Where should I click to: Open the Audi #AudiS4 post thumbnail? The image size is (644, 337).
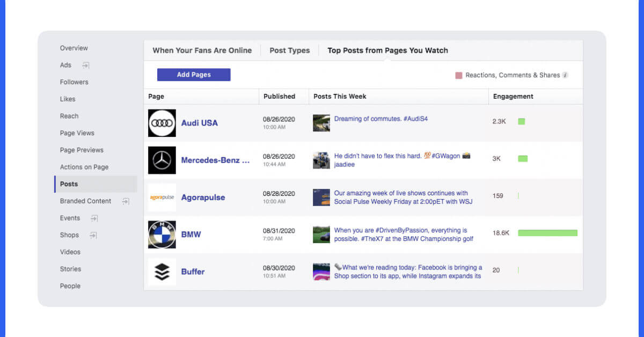point(321,123)
